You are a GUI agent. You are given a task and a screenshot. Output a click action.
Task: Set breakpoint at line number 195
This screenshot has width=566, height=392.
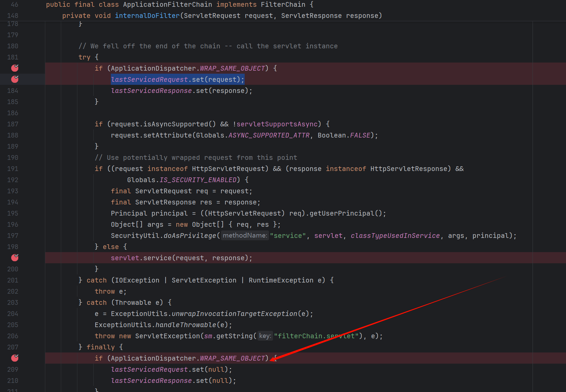pos(13,213)
